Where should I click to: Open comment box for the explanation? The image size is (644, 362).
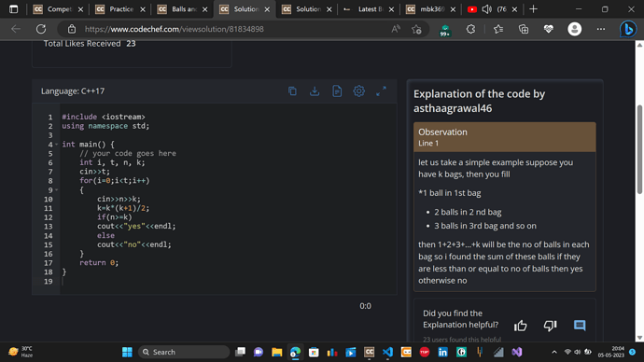pyautogui.click(x=580, y=326)
